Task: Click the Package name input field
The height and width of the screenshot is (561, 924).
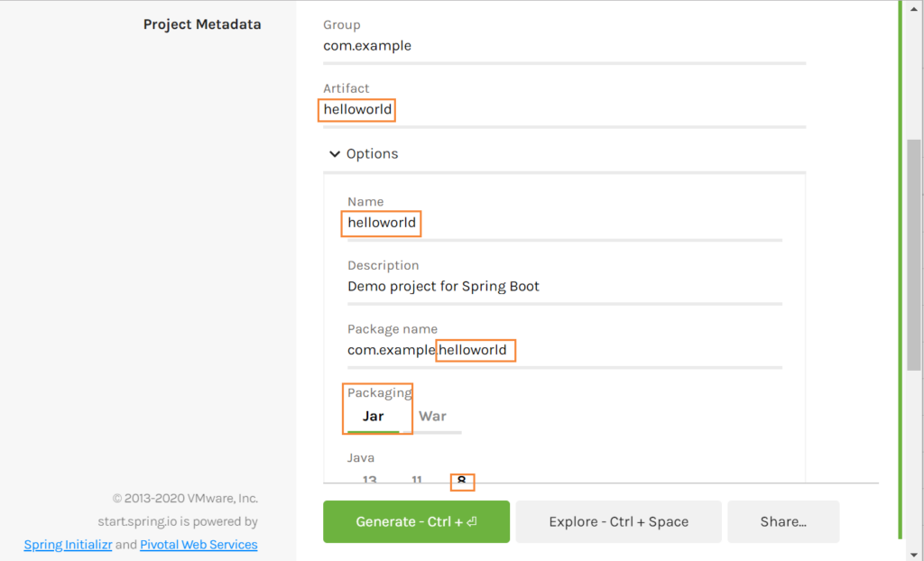Action: [565, 350]
